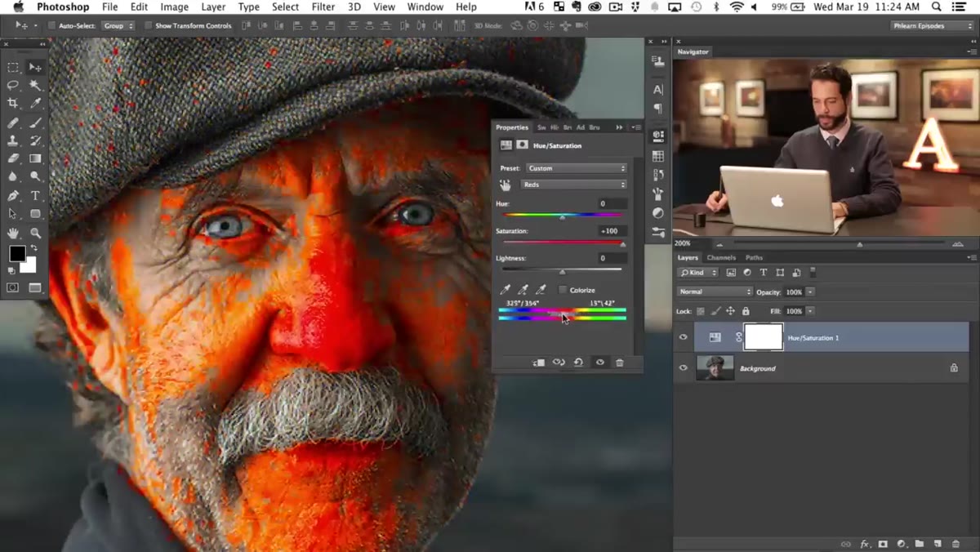Toggle the Auto-Select checkbox
Viewport: 980px width, 552px height.
click(51, 25)
